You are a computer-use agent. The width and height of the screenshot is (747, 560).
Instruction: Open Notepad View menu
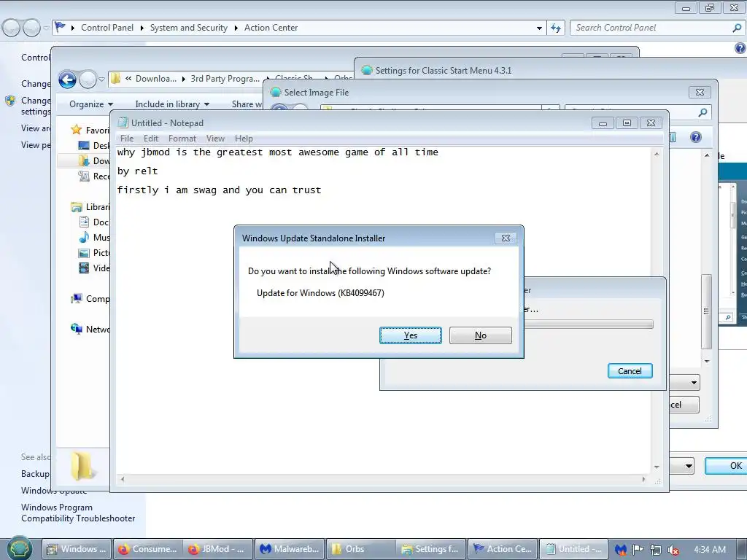(215, 139)
